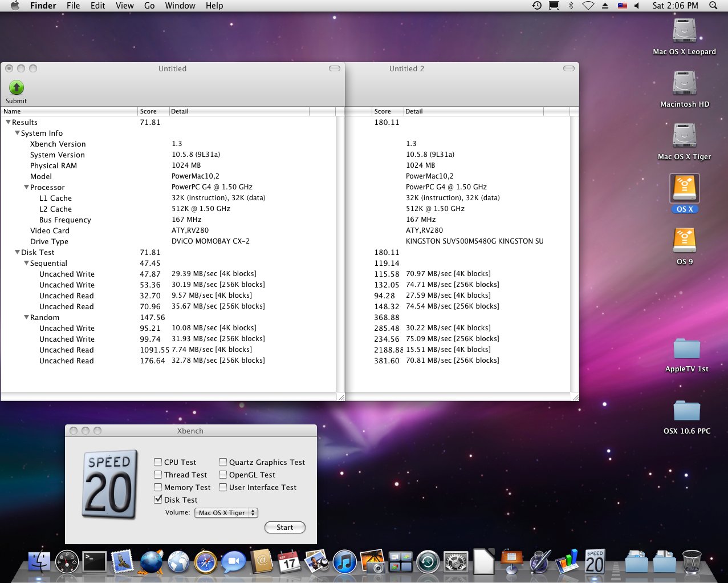Open the Trash in the dock
Screen dimensions: 728x583
point(692,562)
